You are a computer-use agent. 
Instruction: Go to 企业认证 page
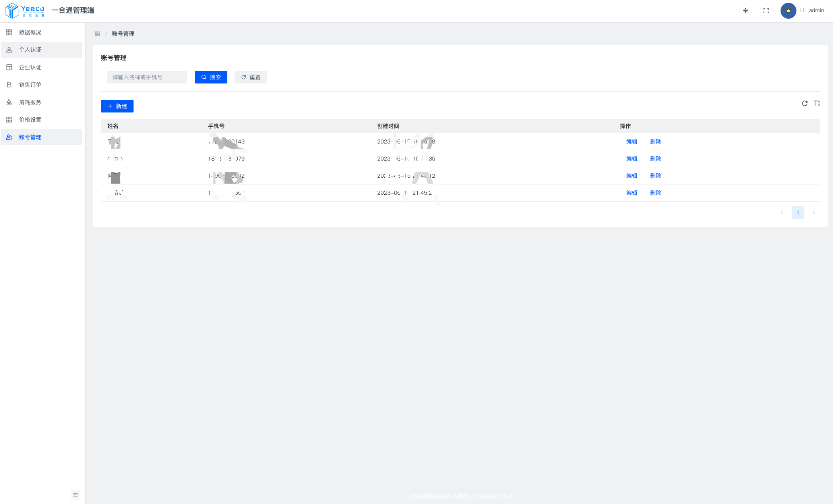[x=30, y=67]
